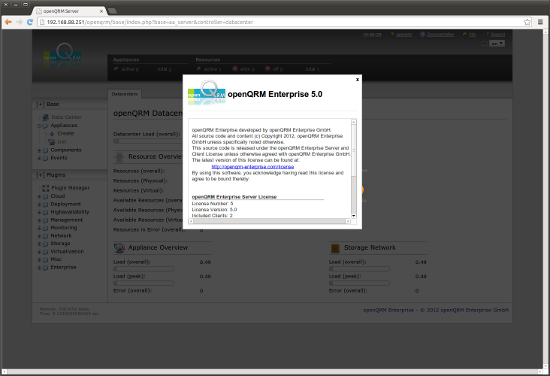Select the Datacenters tab
This screenshot has height=376, width=550.
(125, 94)
